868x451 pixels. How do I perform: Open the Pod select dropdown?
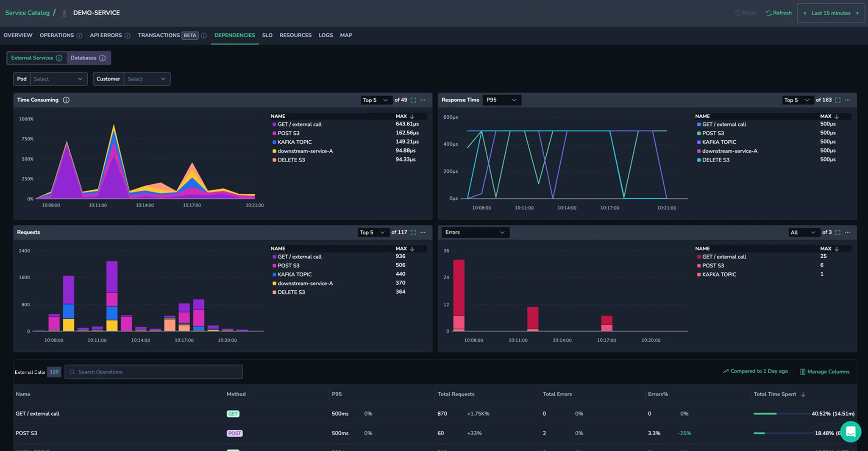point(58,79)
